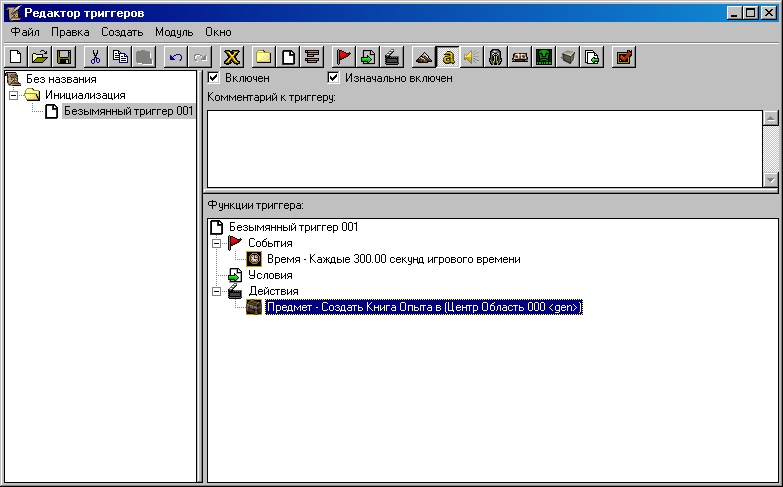Screen dimensions: 783x487
Task: Add a new event with the red flag icon
Action: click(343, 57)
